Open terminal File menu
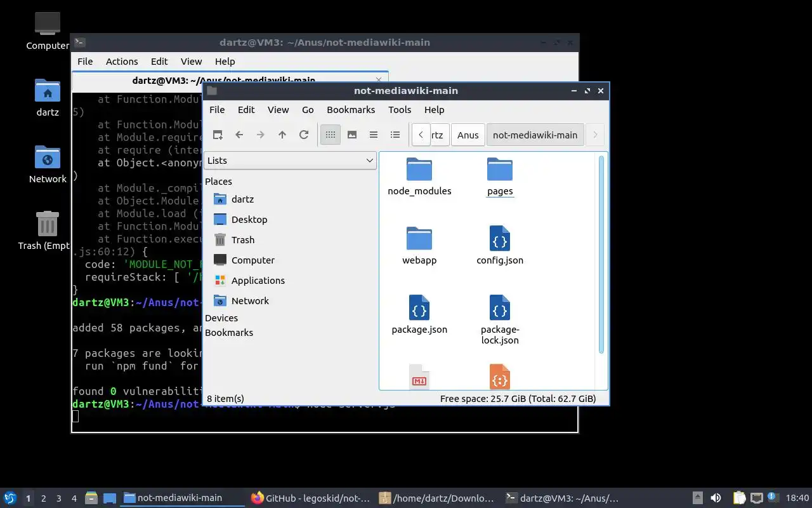812x508 pixels. (85, 61)
